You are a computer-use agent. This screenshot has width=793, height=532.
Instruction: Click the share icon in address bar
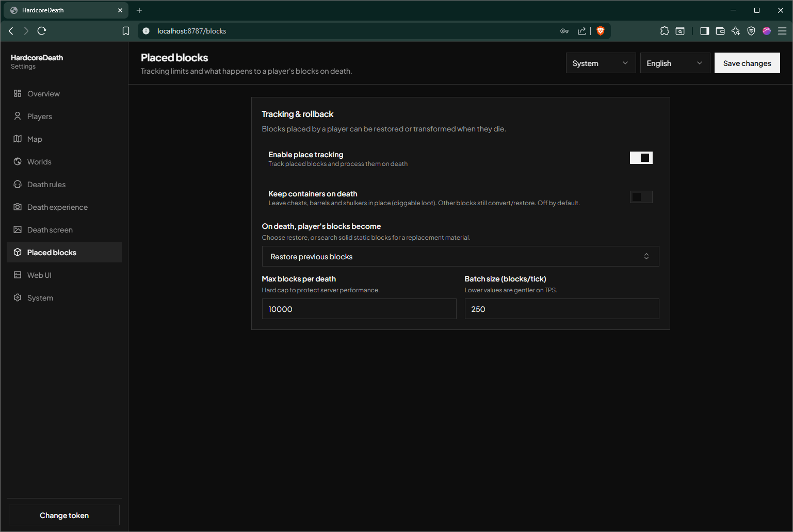582,31
